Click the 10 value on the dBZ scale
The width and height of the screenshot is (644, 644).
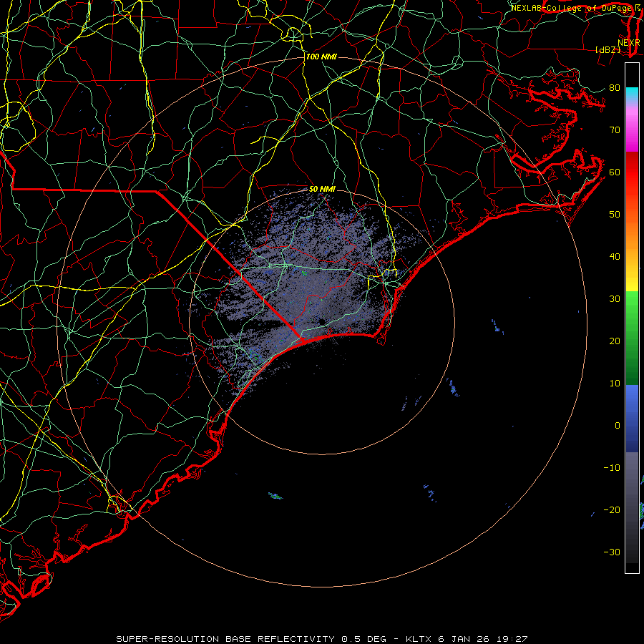615,384
